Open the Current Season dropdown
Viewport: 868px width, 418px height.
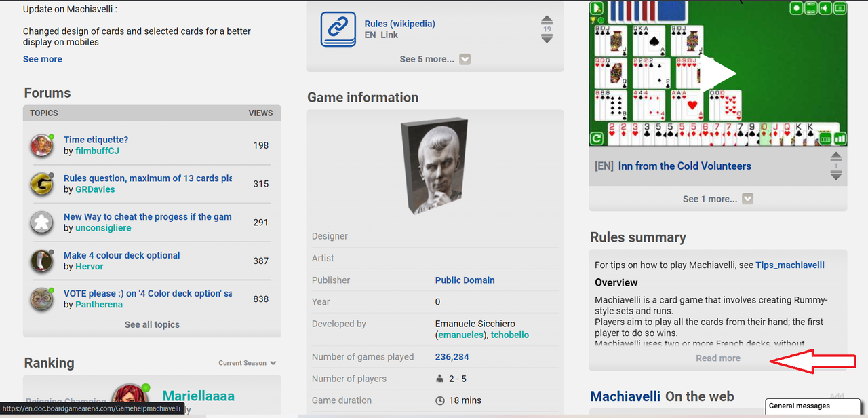tap(248, 363)
